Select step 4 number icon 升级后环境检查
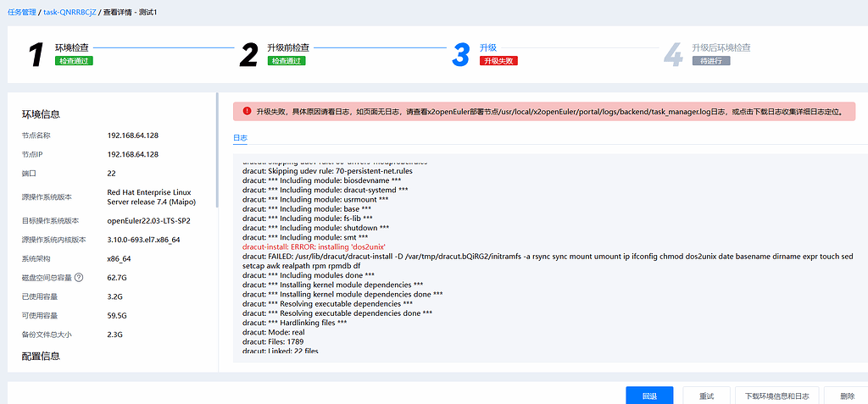Image resolution: width=868 pixels, height=404 pixels. (673, 55)
